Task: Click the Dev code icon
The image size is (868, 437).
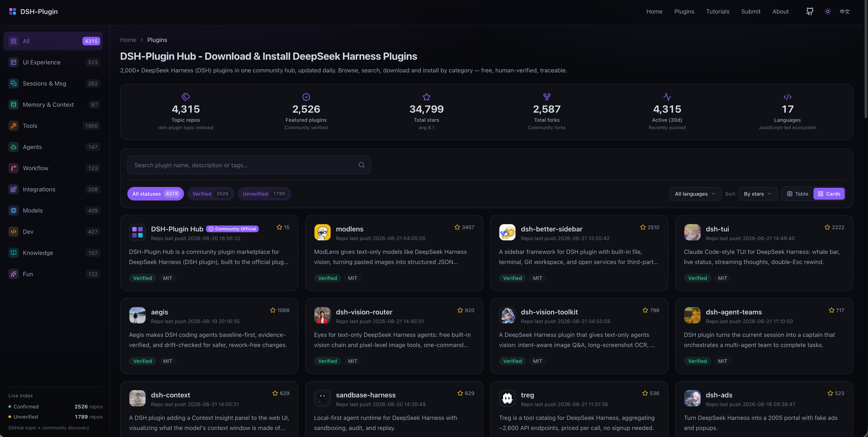Action: point(14,232)
